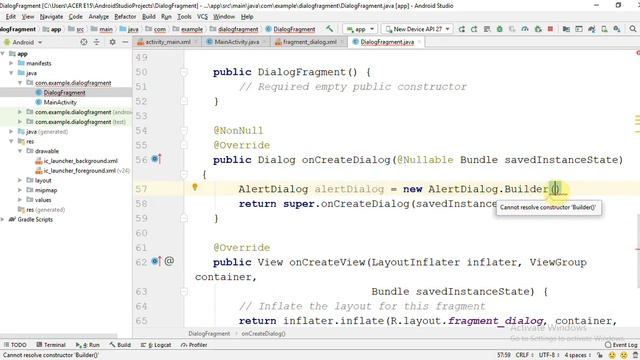Collapse the app module tree node
Image resolution: width=640 pixels, height=360 pixels.
pyautogui.click(x=3, y=53)
